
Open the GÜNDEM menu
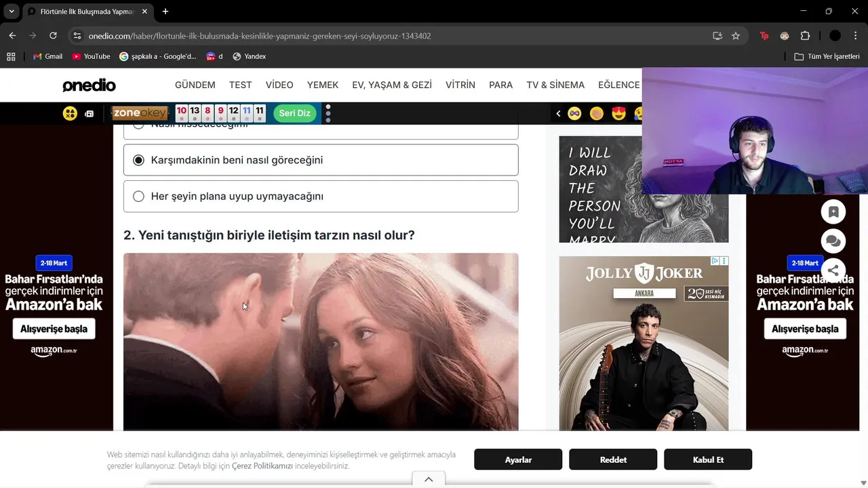point(195,85)
